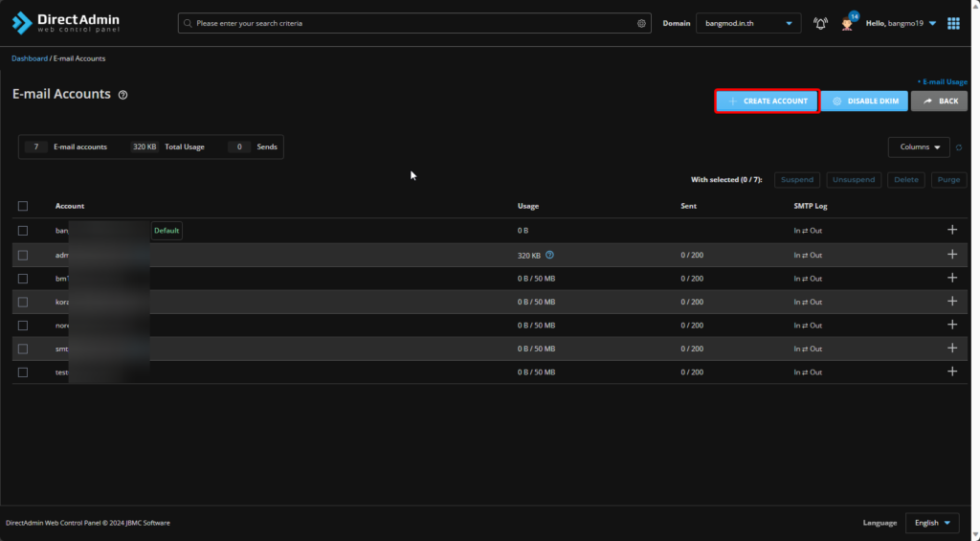Open the English language dropdown

pyautogui.click(x=932, y=523)
